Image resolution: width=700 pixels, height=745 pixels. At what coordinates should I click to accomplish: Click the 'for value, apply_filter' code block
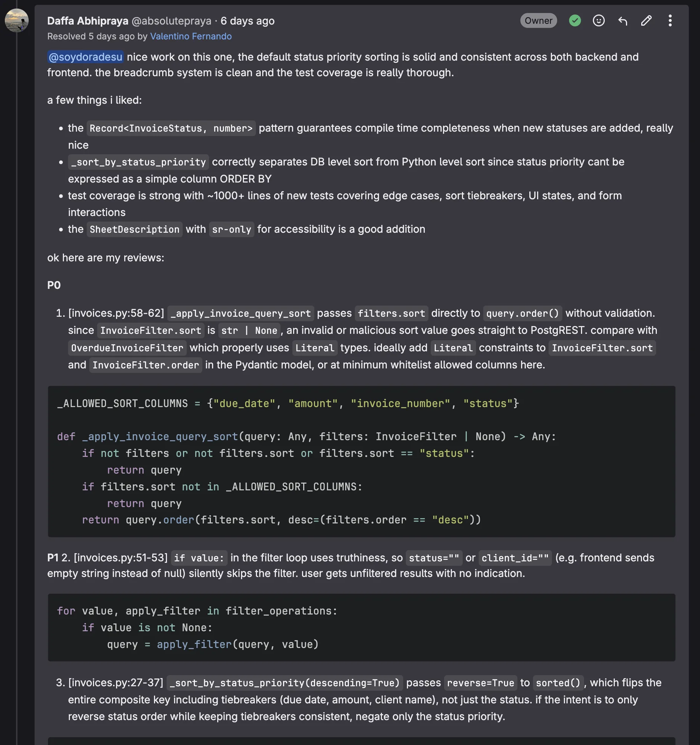tap(361, 627)
